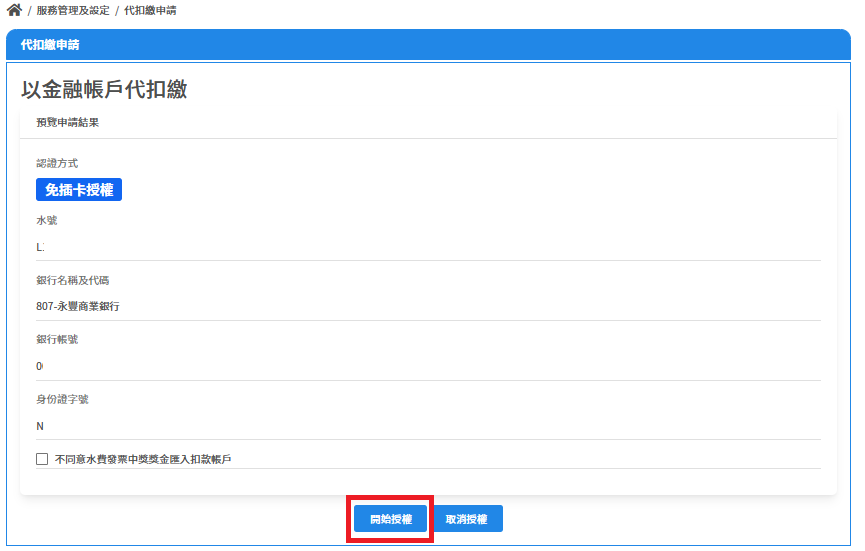Open 服務管理及設定 breadcrumb link
865x551 pixels.
72,10
